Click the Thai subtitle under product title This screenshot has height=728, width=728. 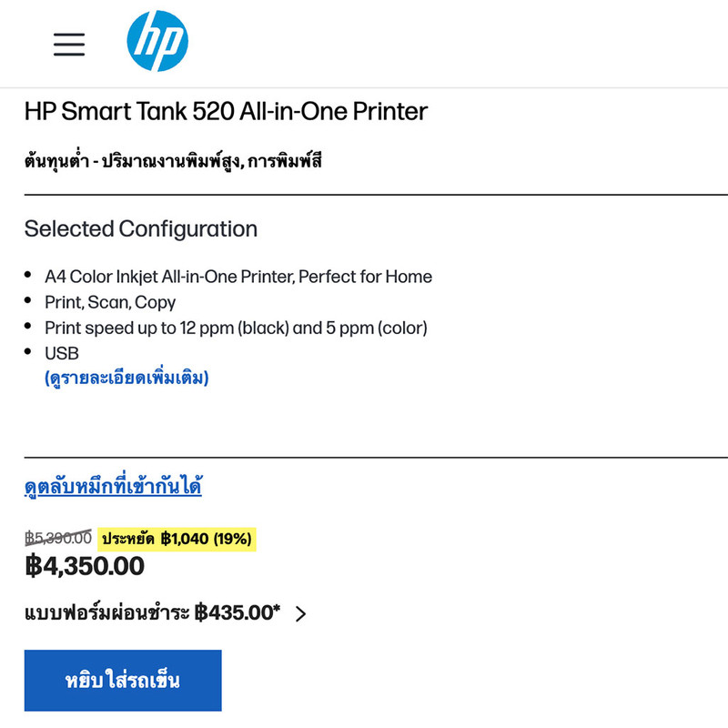(x=173, y=161)
